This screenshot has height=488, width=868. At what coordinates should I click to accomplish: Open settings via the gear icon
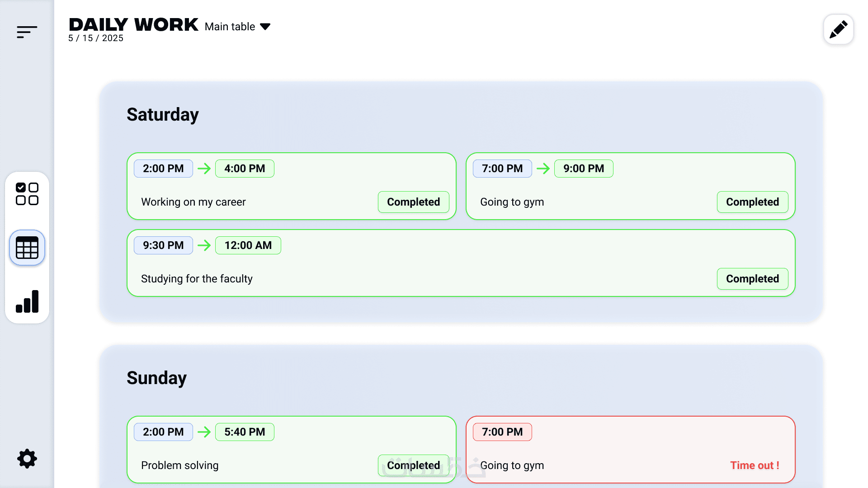point(27,459)
